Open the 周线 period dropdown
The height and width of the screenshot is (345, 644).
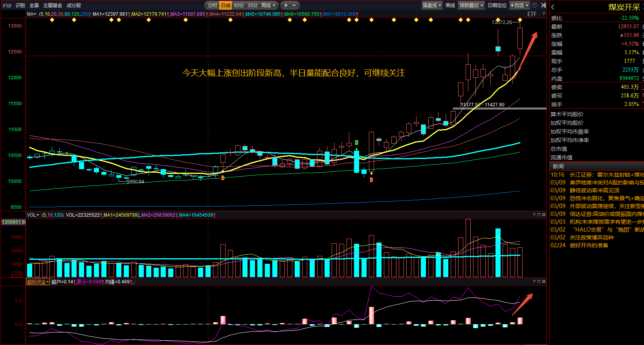269,5
